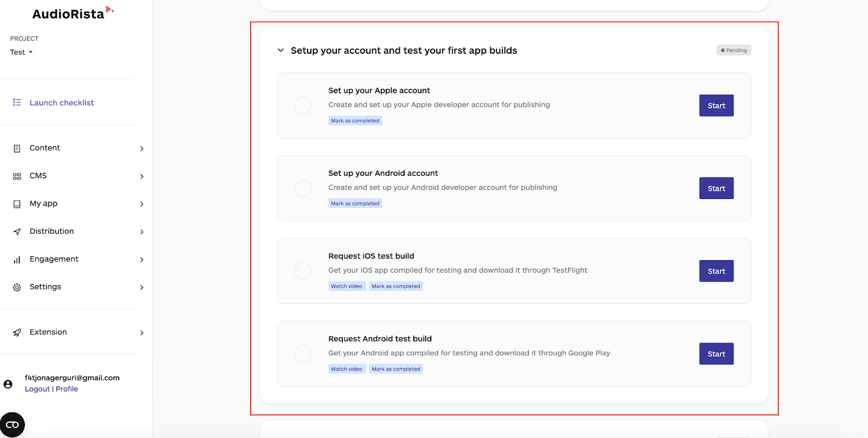Select Content in the sidebar

(45, 148)
